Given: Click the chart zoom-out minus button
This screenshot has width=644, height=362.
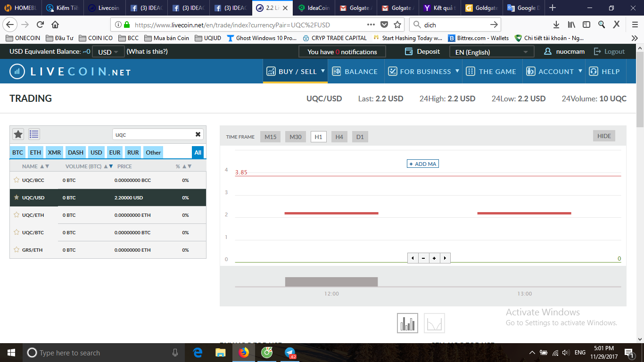Looking at the screenshot, I should coord(423,258).
